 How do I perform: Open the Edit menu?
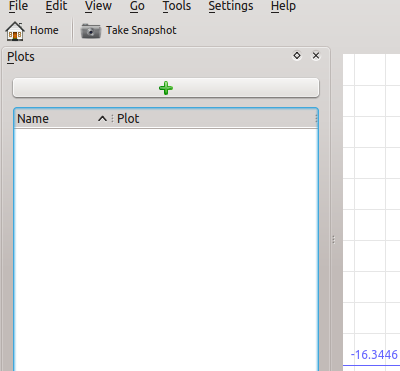click(x=56, y=6)
